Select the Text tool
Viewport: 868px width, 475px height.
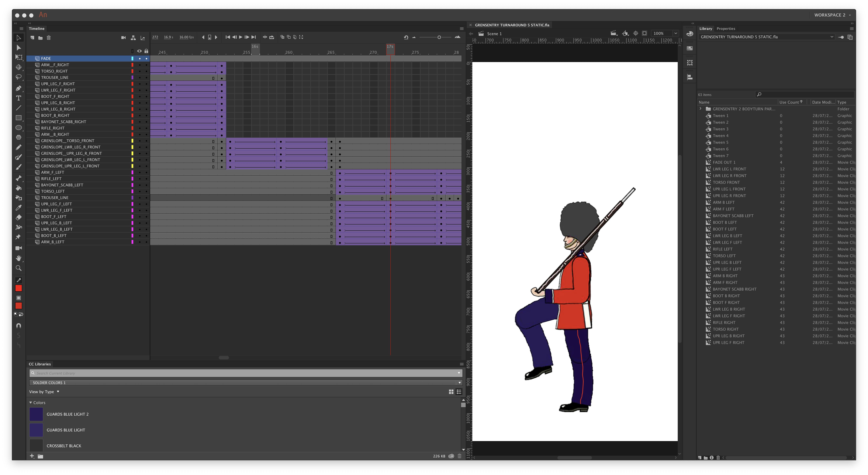18,98
